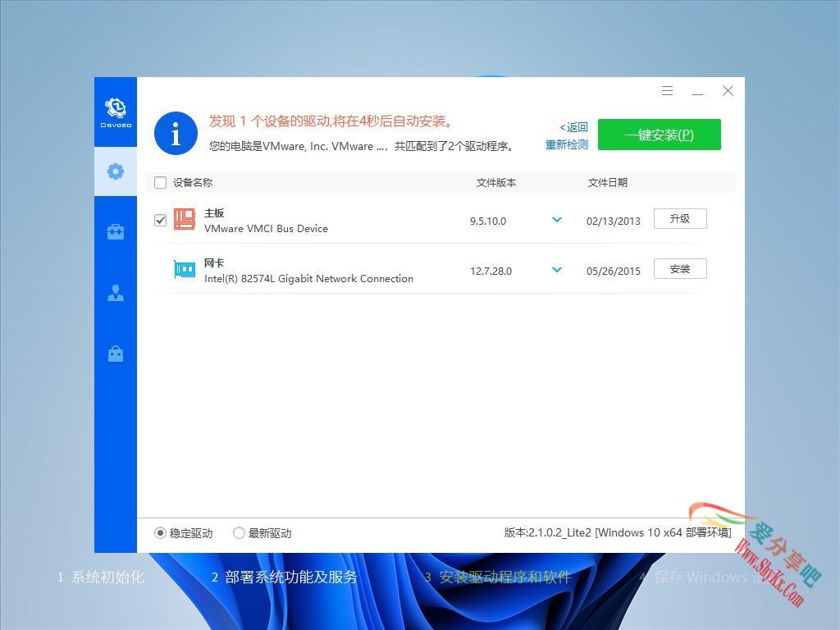840x630 pixels.
Task: Click the 一键安装(P) green button
Action: click(660, 135)
